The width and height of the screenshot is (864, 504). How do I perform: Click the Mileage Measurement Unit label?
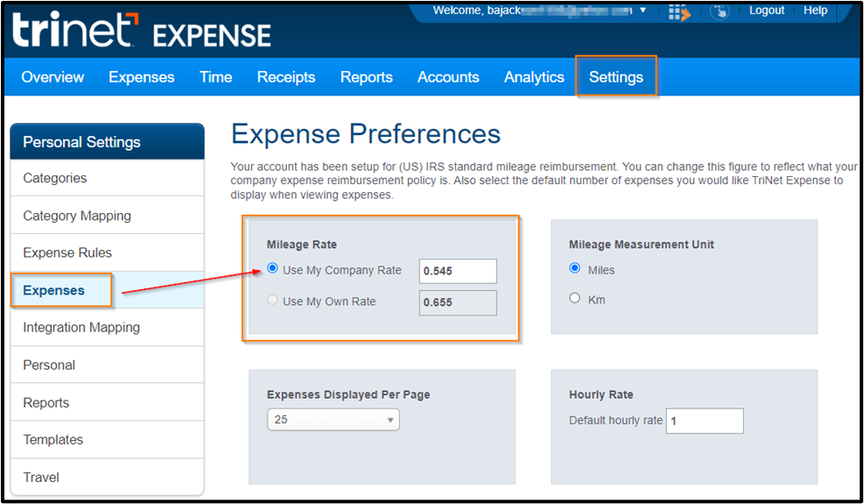(641, 245)
